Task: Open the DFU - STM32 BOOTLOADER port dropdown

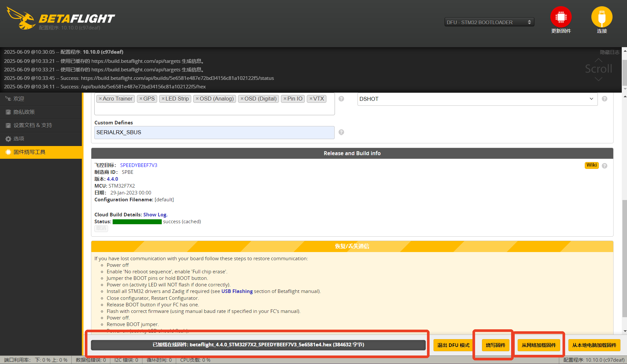Action: point(489,22)
